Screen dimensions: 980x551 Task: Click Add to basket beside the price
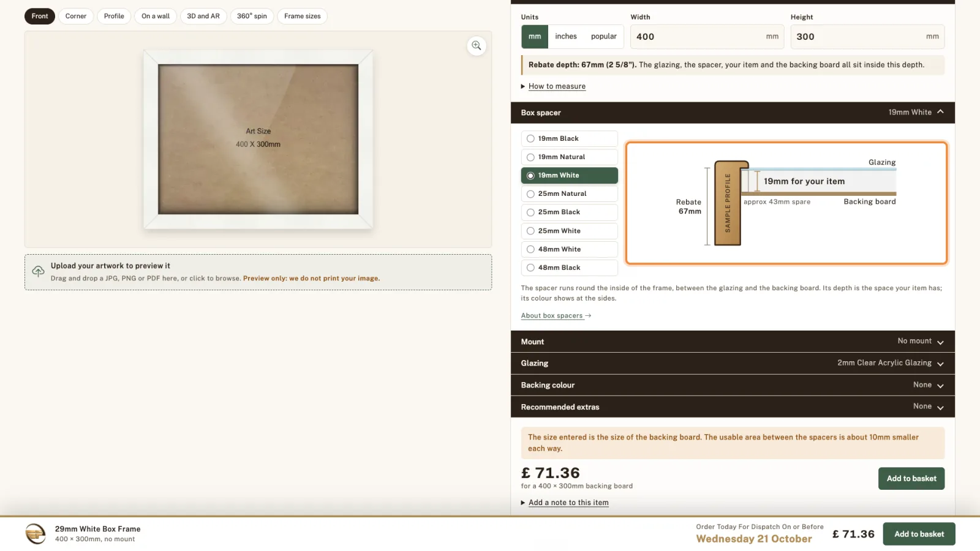pos(911,479)
